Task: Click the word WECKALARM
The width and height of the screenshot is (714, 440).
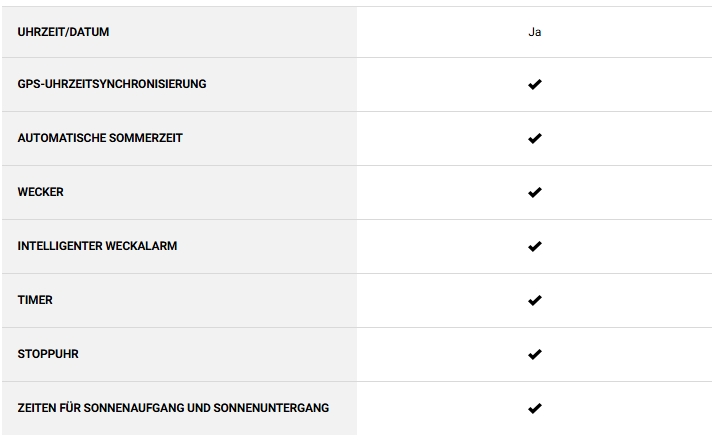Action: (144, 246)
